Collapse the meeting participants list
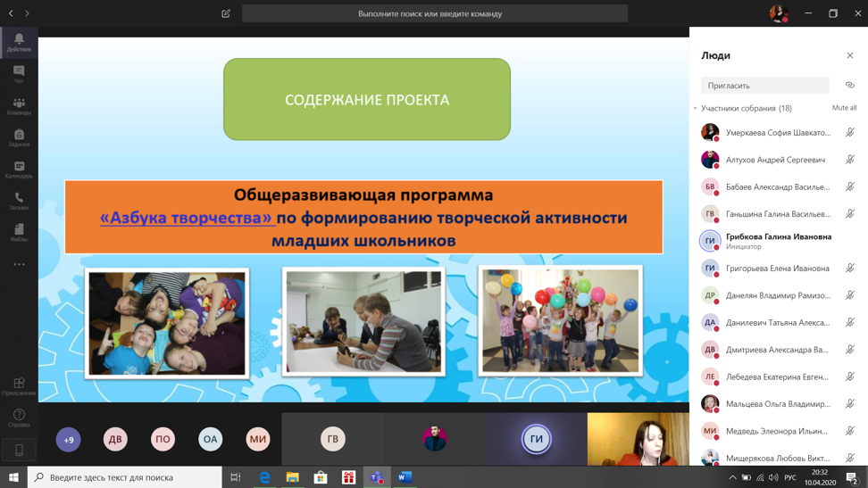868x488 pixels. point(696,109)
